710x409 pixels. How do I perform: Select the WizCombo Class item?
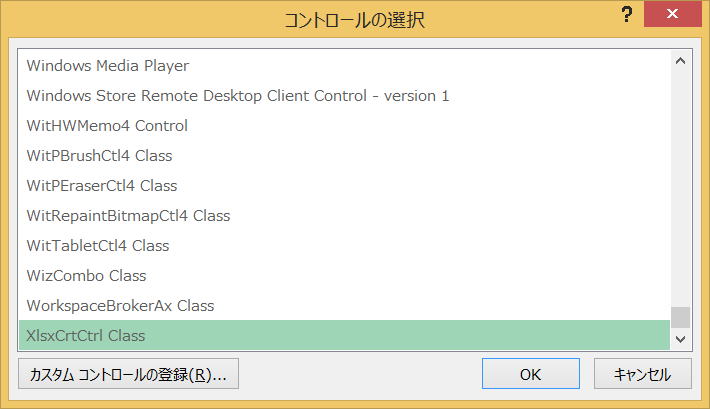344,275
